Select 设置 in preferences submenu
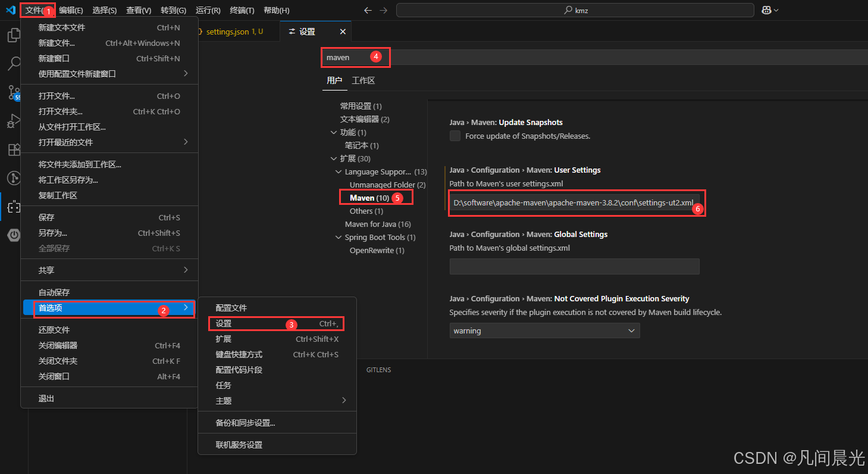Screen dimensions: 868x474 (277, 323)
